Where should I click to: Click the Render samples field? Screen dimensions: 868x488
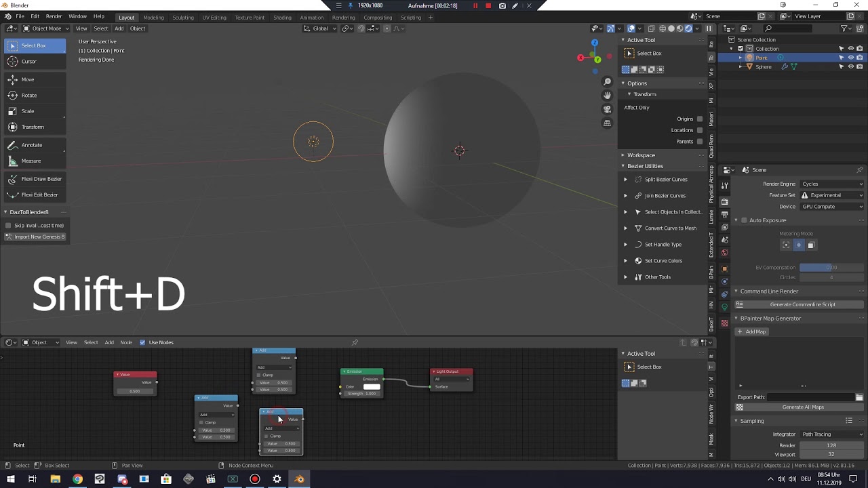831,445
